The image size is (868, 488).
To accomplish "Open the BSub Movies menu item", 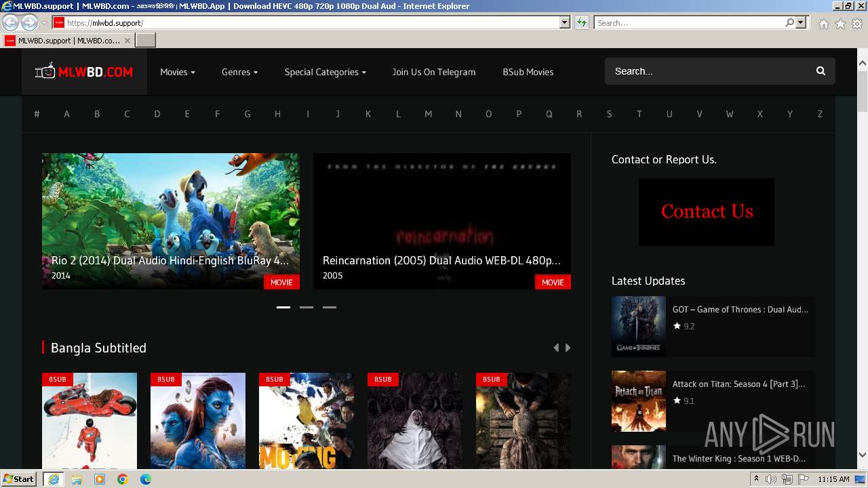I will pyautogui.click(x=528, y=72).
